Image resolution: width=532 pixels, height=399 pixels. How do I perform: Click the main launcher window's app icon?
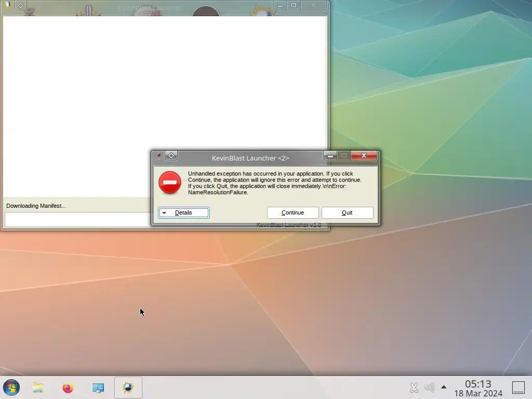click(7, 5)
